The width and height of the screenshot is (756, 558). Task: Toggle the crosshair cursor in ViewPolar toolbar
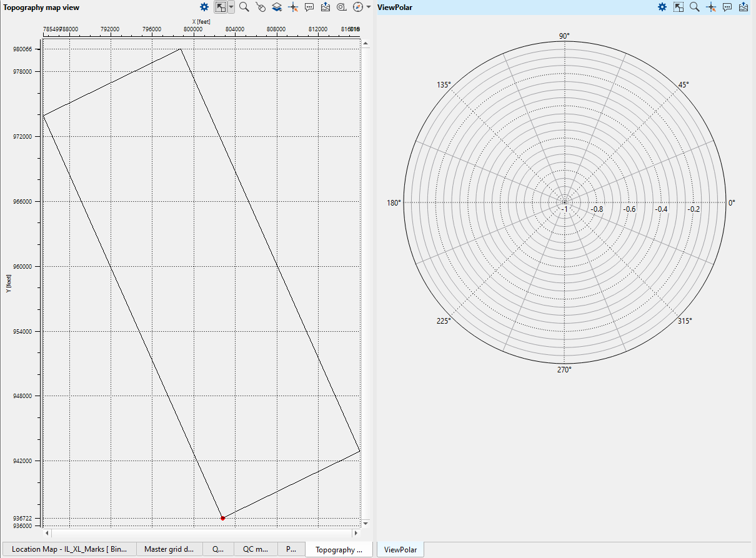point(711,7)
